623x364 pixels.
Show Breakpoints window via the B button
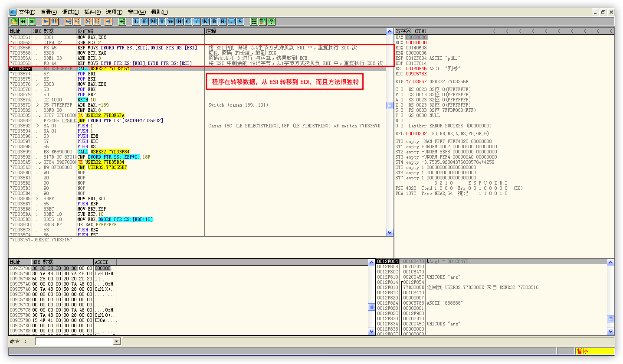click(214, 21)
